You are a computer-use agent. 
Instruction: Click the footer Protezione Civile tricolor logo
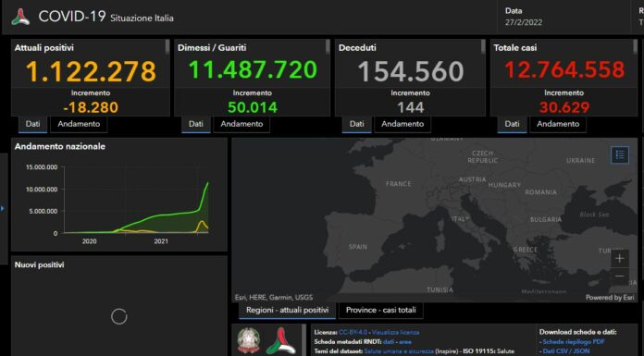coord(281,340)
